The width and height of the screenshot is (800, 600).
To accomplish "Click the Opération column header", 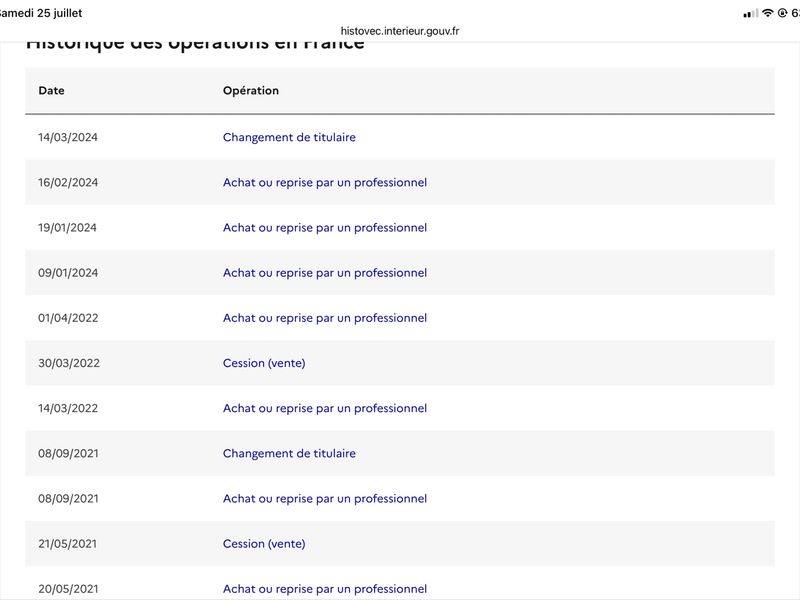I will [x=251, y=91].
